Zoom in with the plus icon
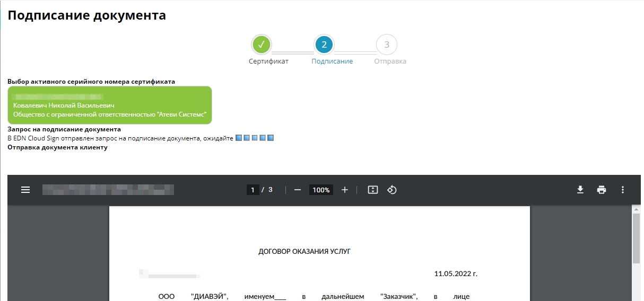644x301 pixels. tap(345, 190)
